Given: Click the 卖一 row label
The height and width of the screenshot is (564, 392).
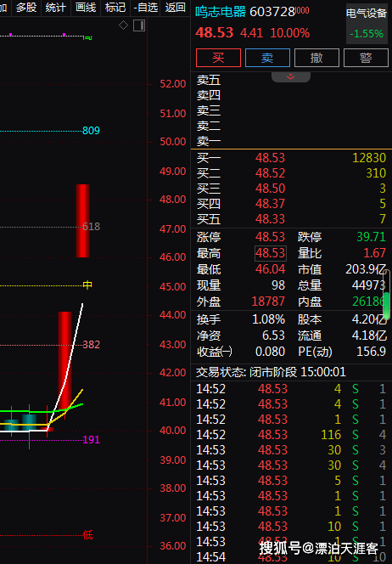Looking at the screenshot, I should click(x=209, y=141).
